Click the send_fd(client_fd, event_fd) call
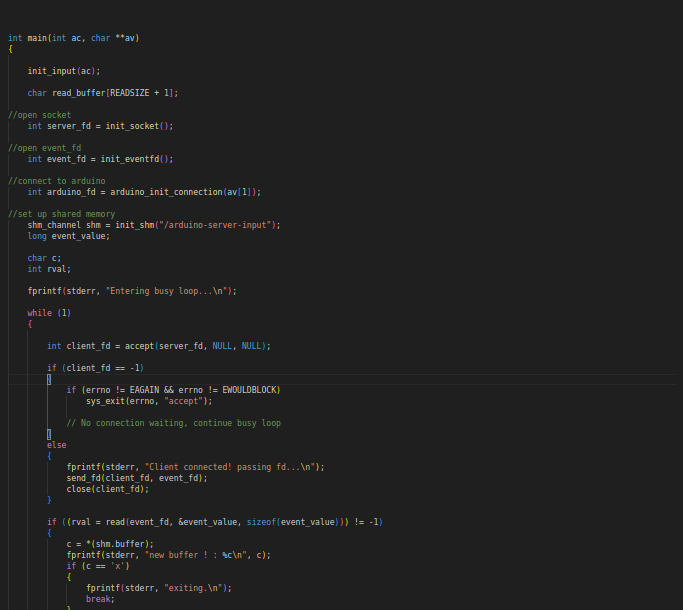683x610 pixels. (135, 478)
